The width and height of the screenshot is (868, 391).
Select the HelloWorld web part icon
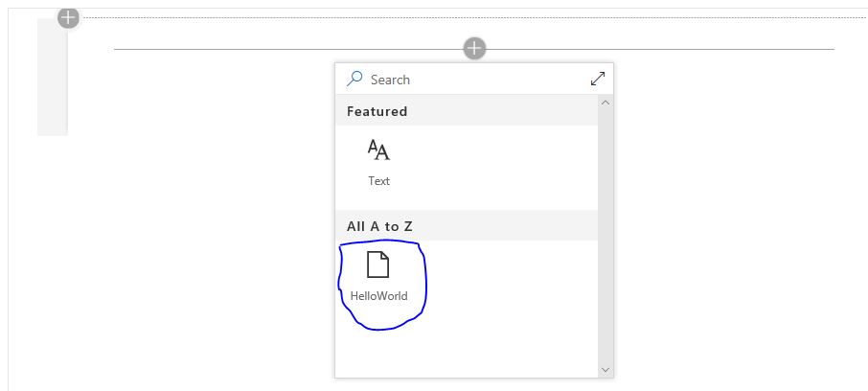coord(378,264)
